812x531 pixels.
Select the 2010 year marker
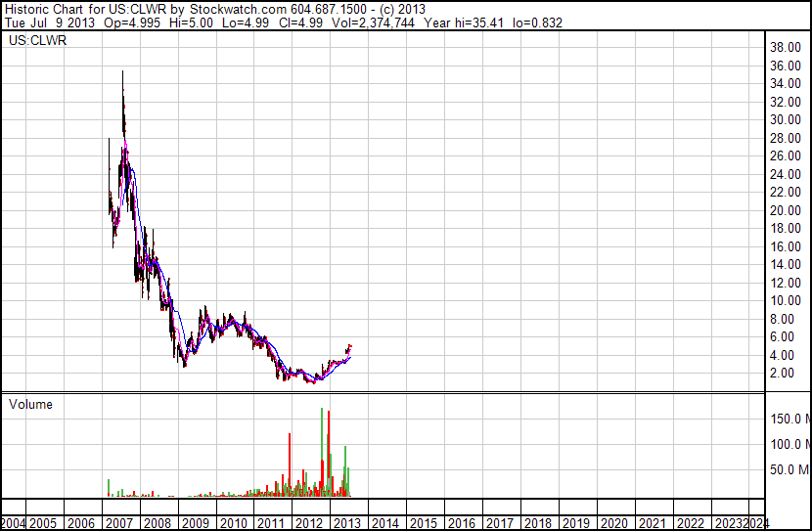[x=233, y=523]
